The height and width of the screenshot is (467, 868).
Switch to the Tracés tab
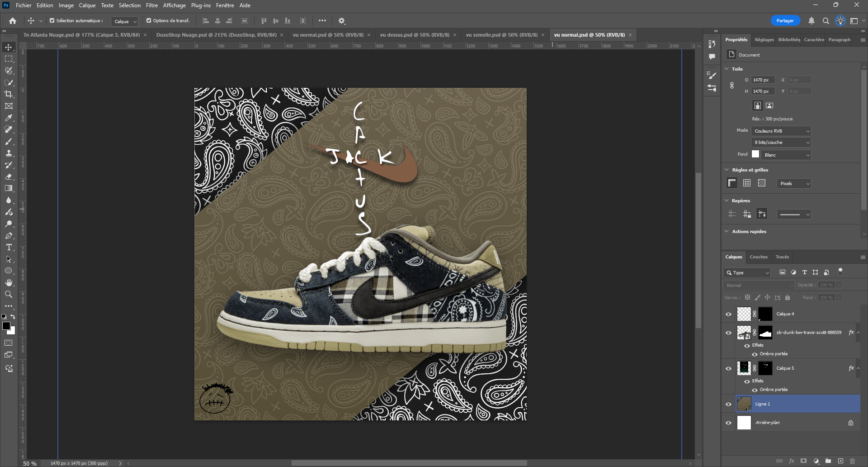[x=782, y=257]
